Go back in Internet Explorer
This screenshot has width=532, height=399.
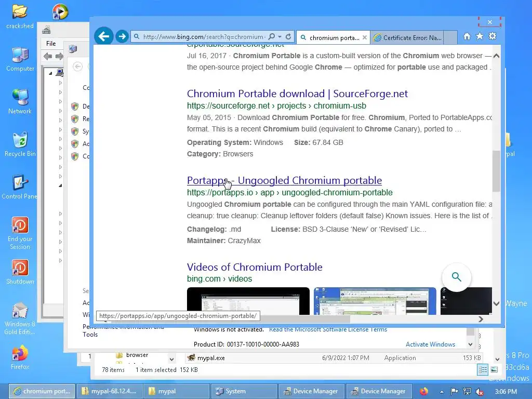(x=103, y=36)
